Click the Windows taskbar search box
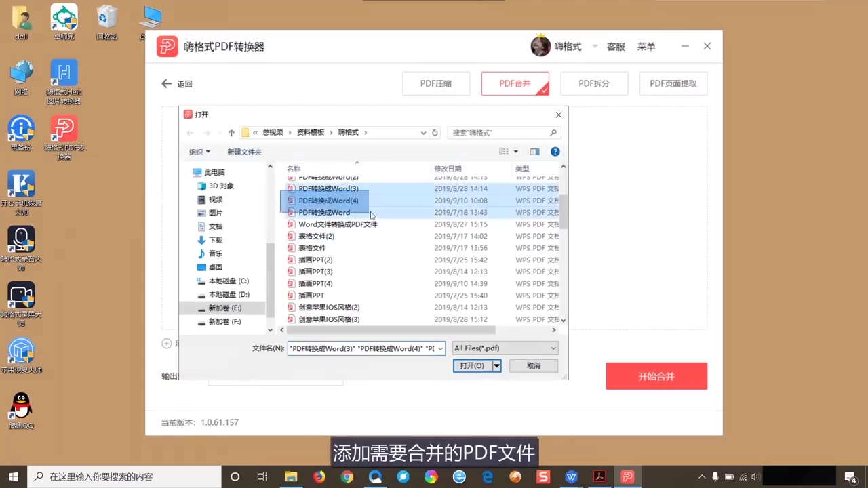Screen dimensions: 868x488 (123, 476)
